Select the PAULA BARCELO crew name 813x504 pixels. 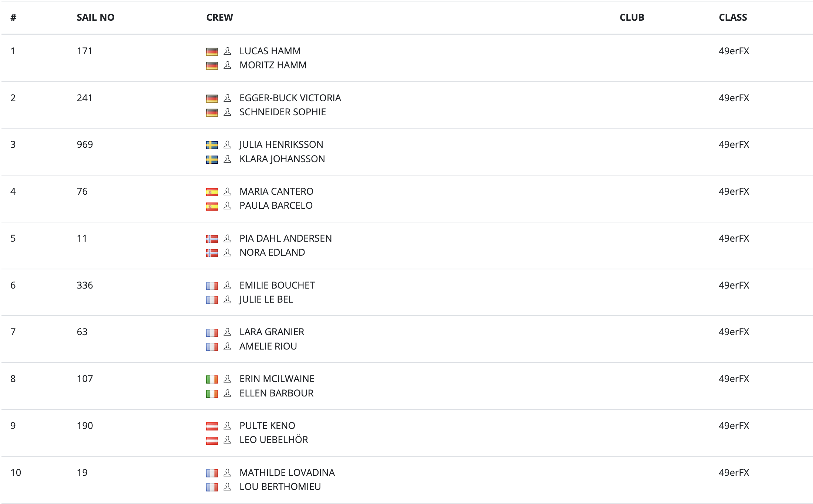[276, 205]
